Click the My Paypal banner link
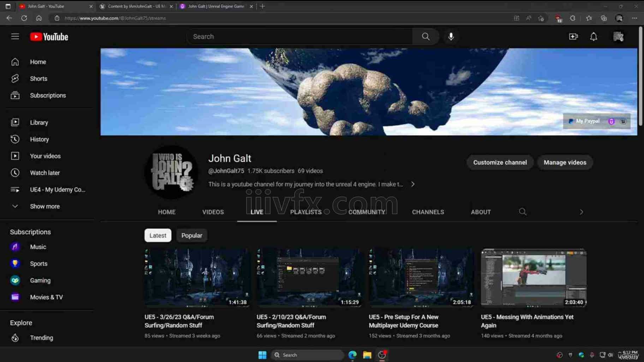The width and height of the screenshot is (644, 362). click(584, 121)
